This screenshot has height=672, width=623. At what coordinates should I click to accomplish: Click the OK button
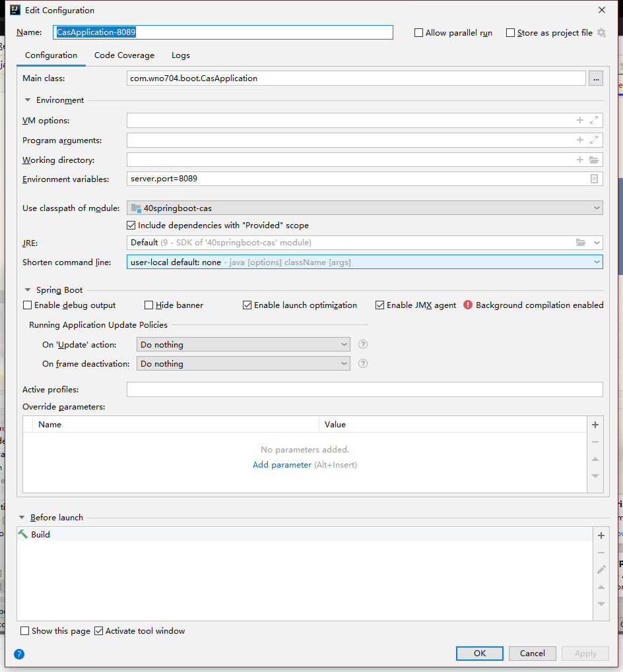(x=479, y=654)
